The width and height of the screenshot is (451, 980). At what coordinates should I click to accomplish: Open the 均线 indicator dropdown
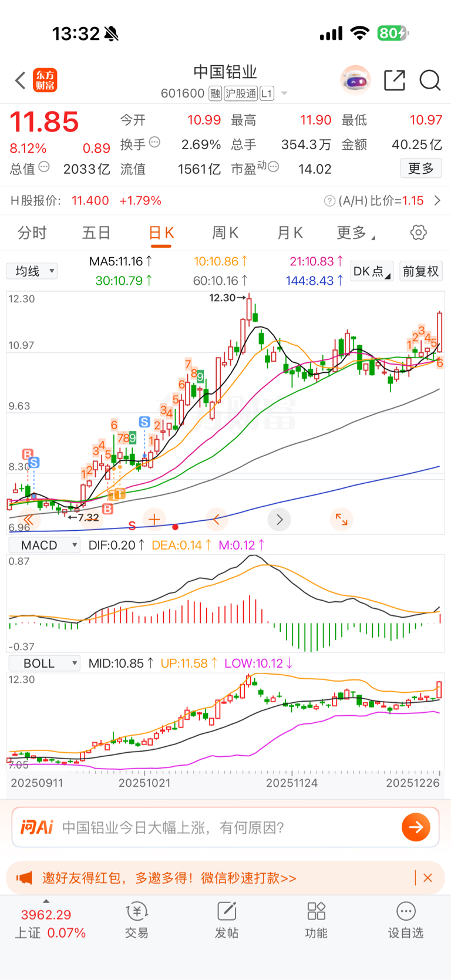click(x=32, y=271)
